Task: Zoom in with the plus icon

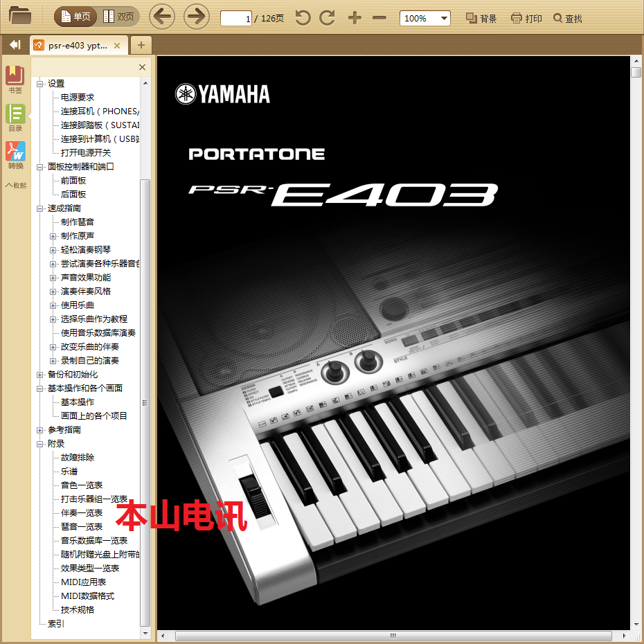Action: point(355,18)
